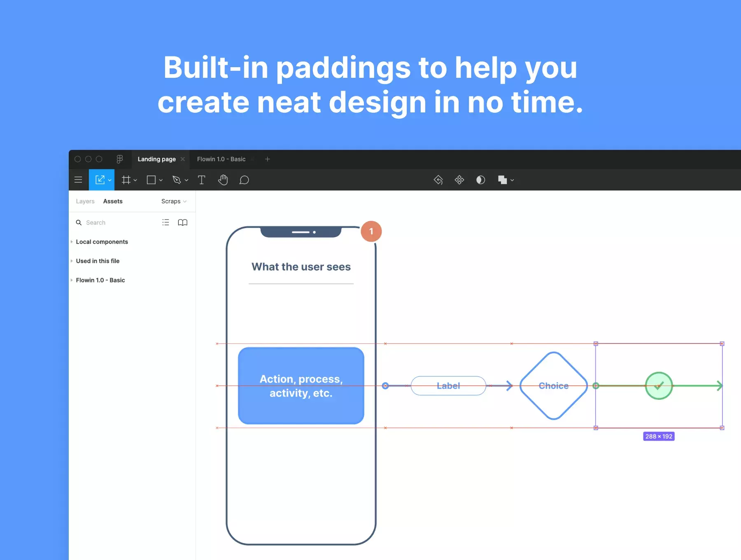
Task: Open the Scraps page dropdown
Action: click(174, 201)
